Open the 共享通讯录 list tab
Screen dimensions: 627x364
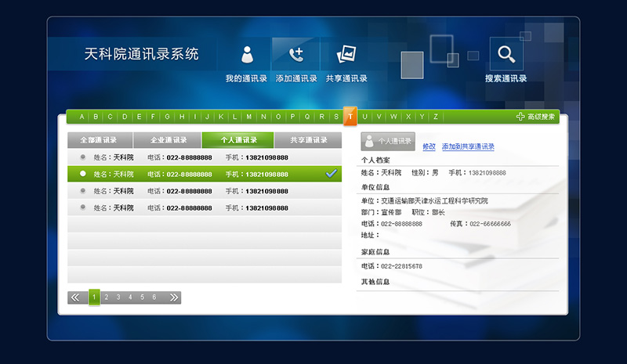pyautogui.click(x=308, y=140)
